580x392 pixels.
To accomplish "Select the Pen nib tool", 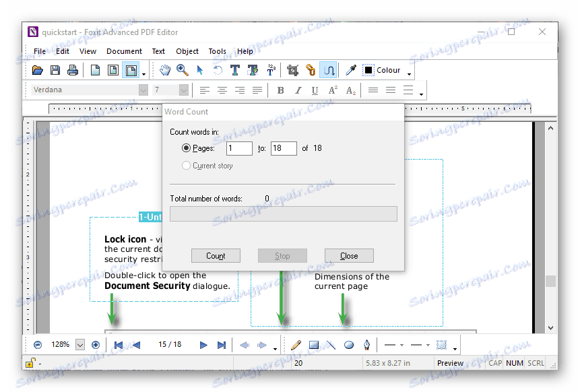I will coord(366,345).
